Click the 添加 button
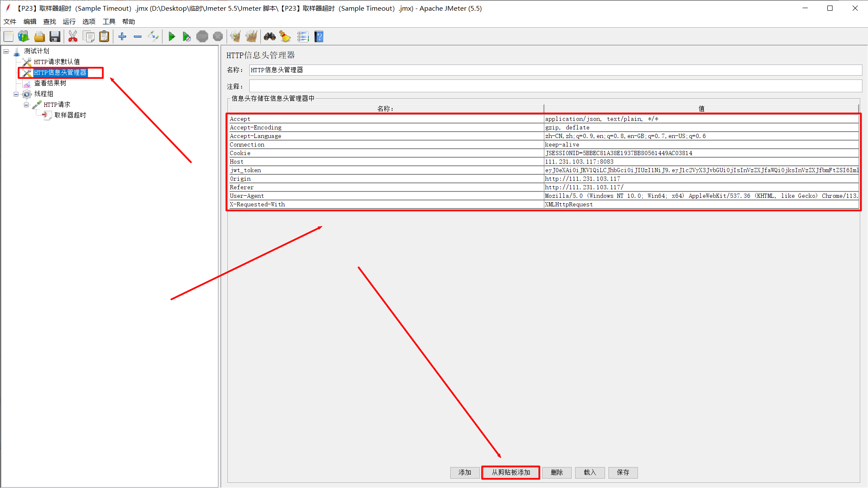868x488 pixels. [465, 473]
